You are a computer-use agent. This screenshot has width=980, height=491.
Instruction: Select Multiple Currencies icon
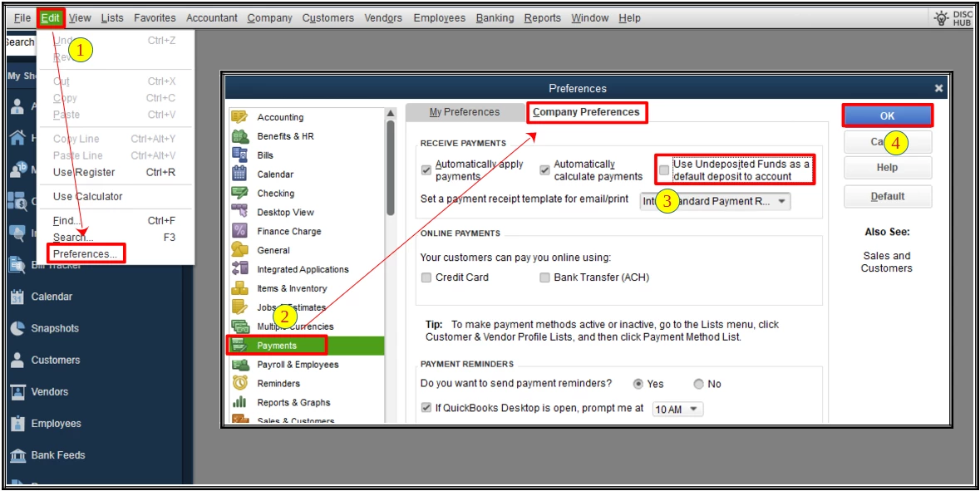(240, 326)
